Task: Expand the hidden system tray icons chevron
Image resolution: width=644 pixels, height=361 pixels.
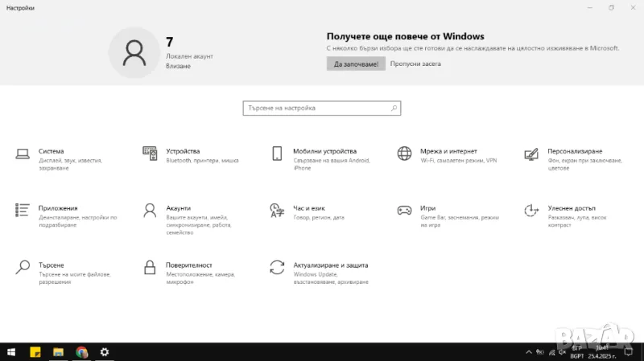Action: click(530, 352)
